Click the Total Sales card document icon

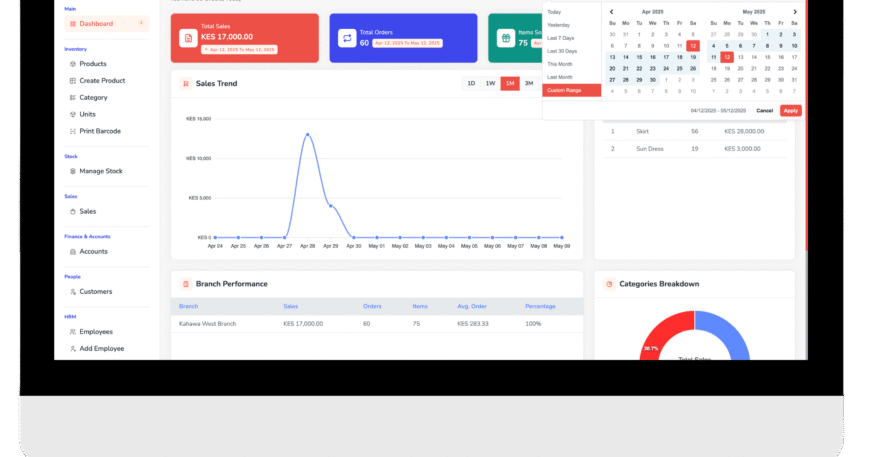tap(188, 38)
